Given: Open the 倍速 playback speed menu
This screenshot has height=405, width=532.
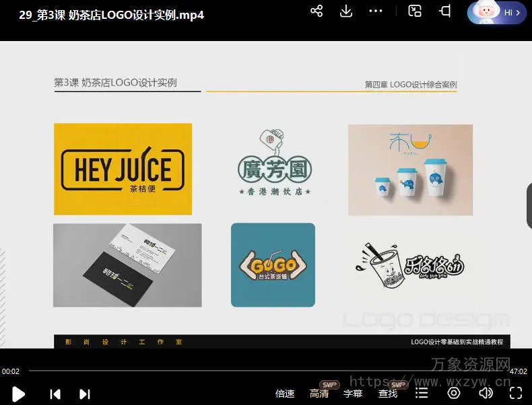Looking at the screenshot, I should (285, 394).
